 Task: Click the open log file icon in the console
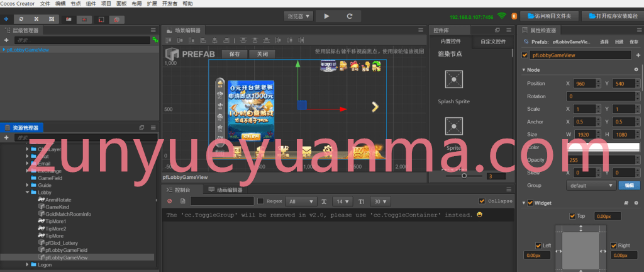[x=183, y=201]
